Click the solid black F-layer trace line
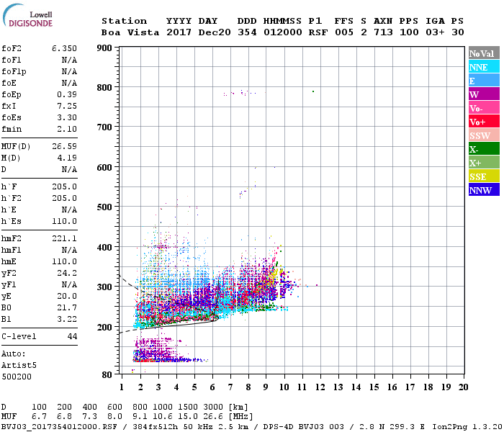The image size is (504, 432). coord(180,324)
